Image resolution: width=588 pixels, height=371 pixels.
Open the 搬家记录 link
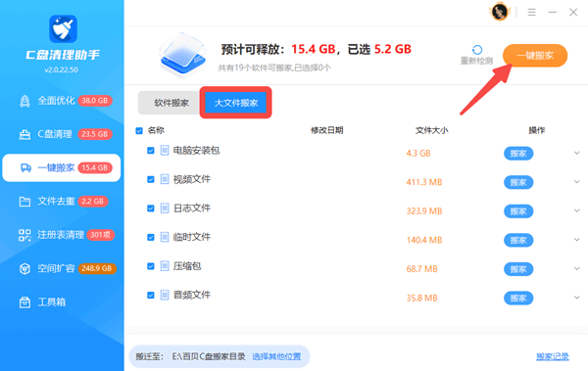point(553,356)
